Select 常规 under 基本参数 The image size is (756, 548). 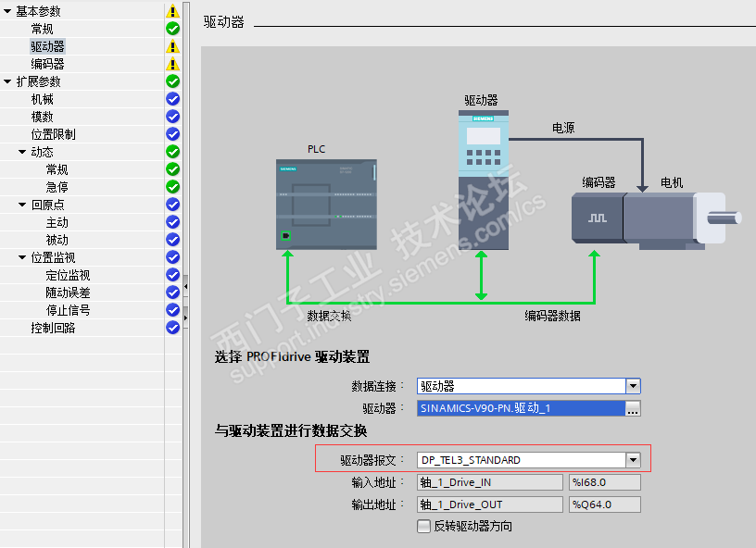42,29
